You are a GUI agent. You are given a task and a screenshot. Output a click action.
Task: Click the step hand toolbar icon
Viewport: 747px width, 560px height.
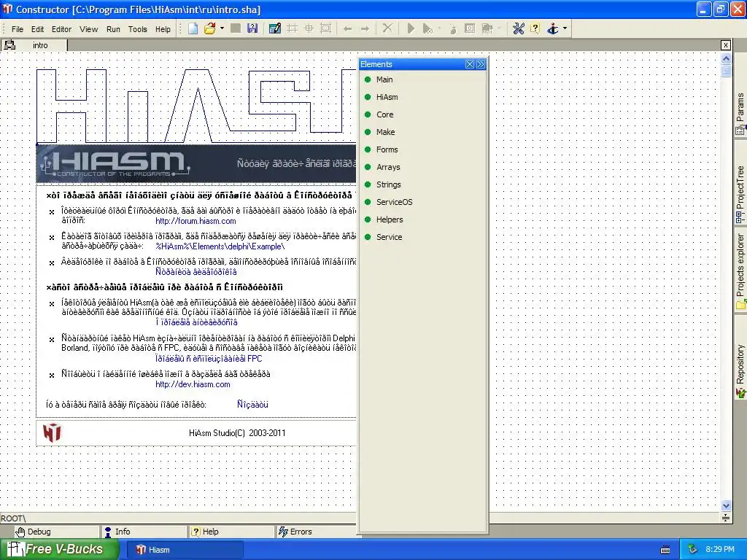tap(452, 29)
